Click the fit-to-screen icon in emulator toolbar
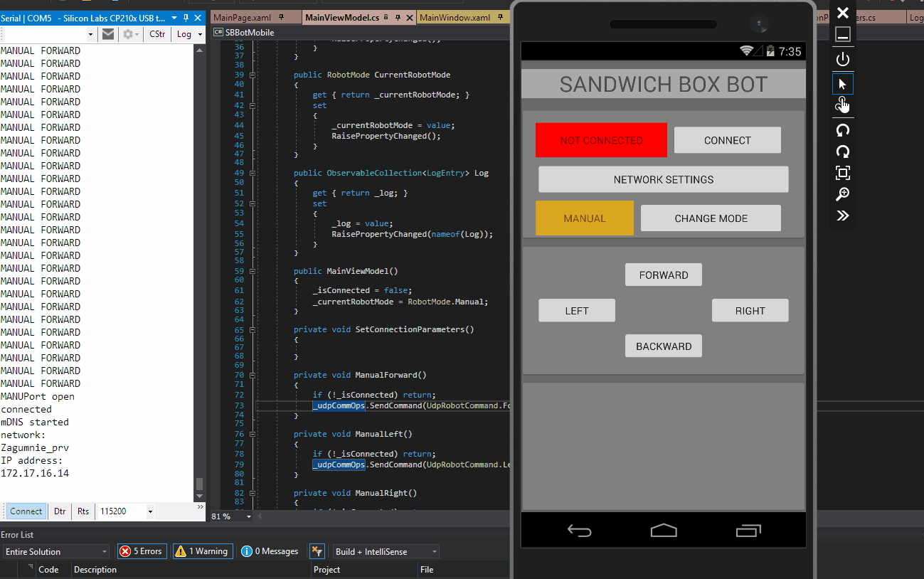 (842, 173)
